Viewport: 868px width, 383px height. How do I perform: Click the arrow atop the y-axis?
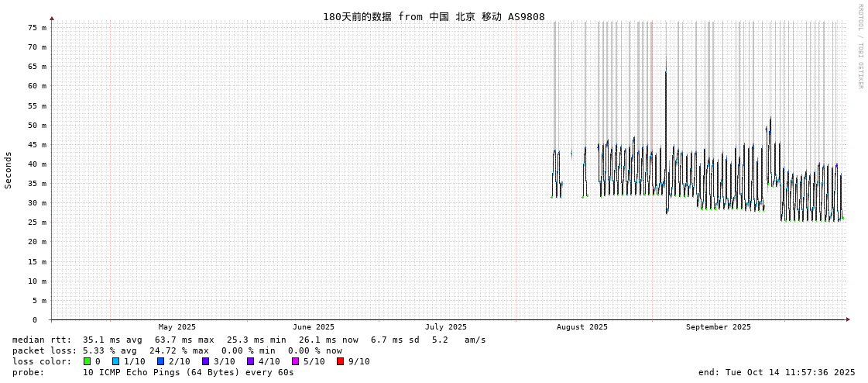pos(52,18)
